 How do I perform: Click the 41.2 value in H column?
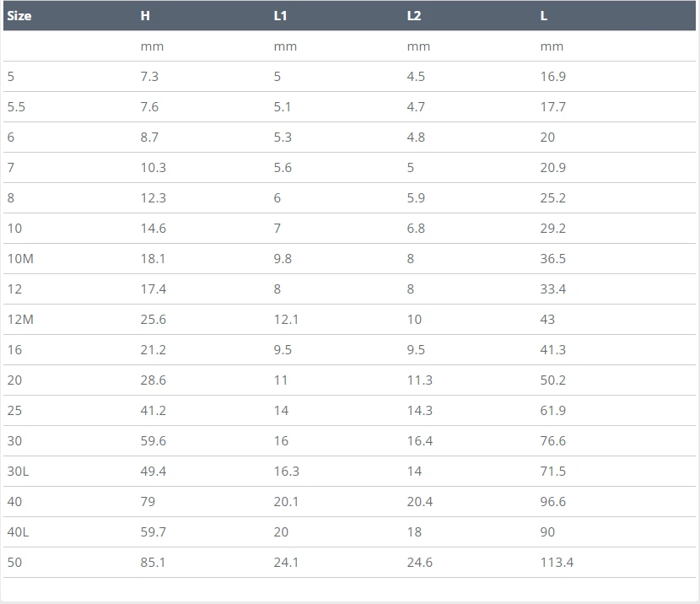pos(153,411)
